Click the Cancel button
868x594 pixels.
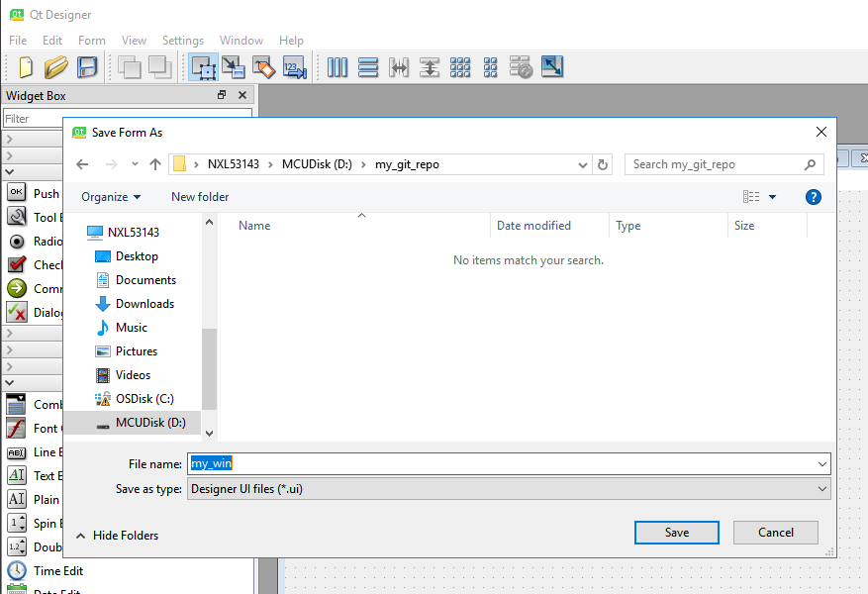(x=776, y=533)
